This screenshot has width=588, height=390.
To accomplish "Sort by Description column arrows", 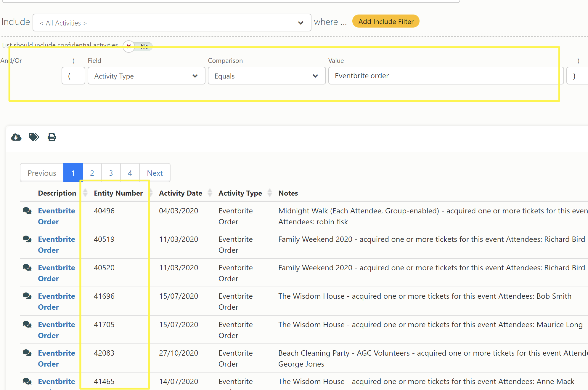I will tap(85, 193).
